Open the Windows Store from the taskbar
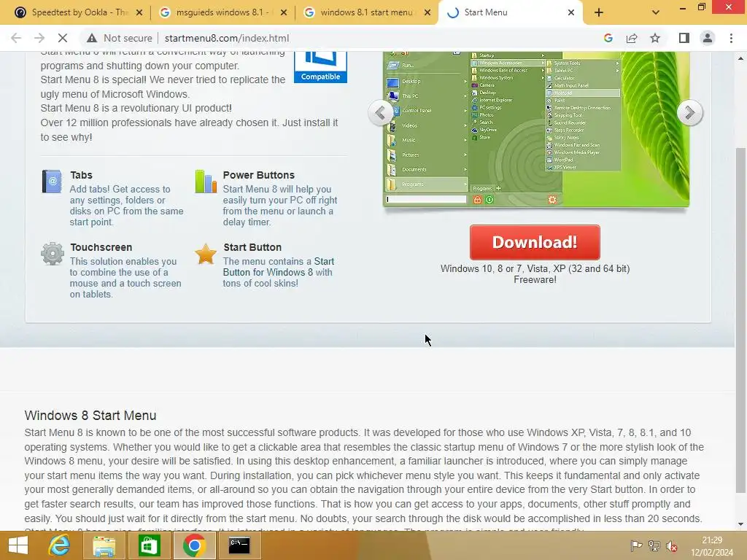747x560 pixels. [x=149, y=545]
